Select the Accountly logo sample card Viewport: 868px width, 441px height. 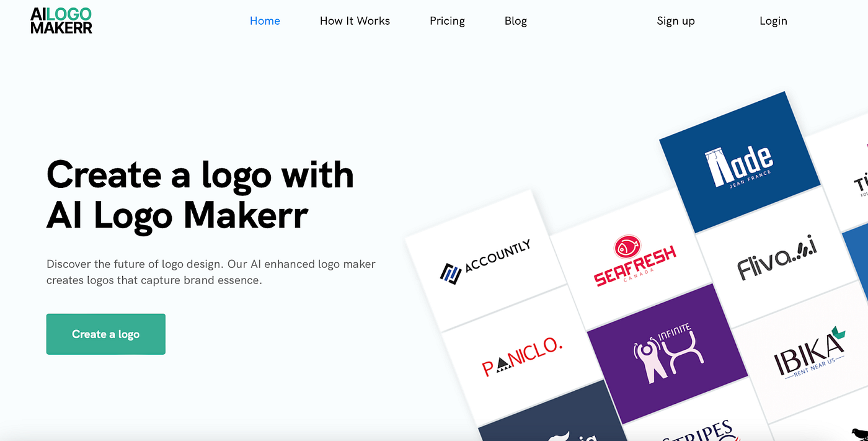coord(486,261)
